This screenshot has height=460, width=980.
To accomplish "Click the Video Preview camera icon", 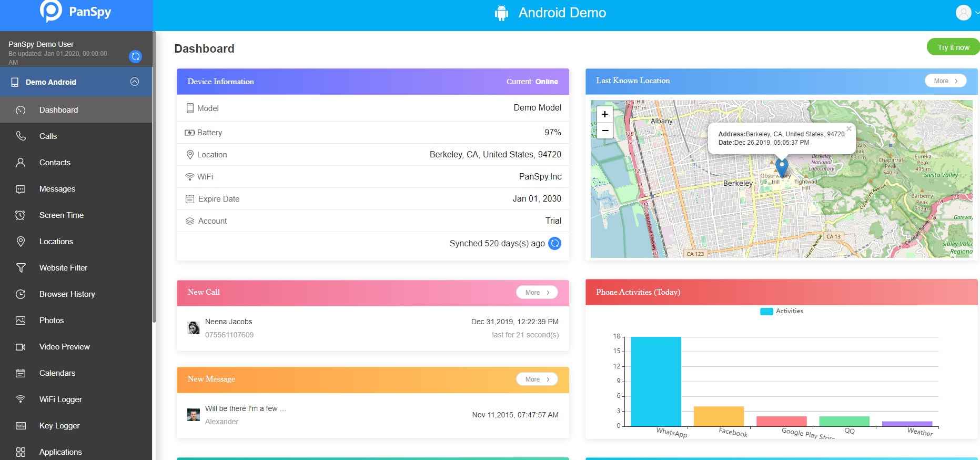I will coord(21,347).
